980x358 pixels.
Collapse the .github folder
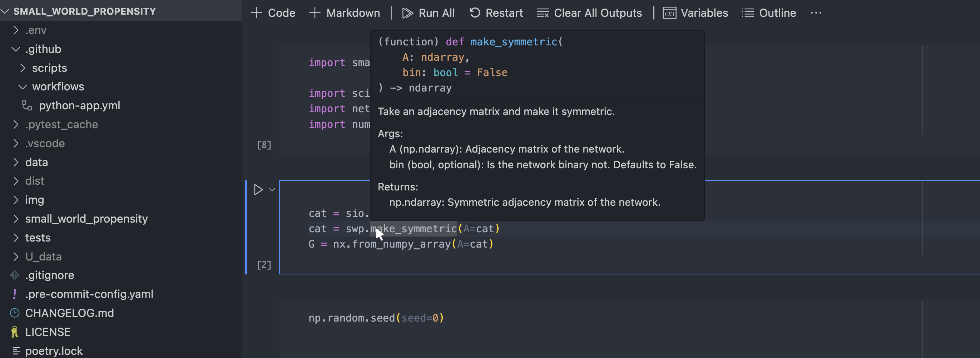click(16, 49)
